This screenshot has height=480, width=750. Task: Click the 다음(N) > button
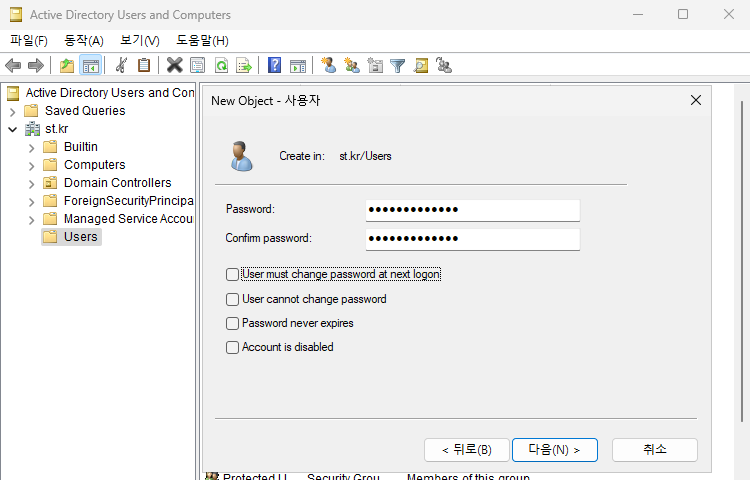coord(555,450)
